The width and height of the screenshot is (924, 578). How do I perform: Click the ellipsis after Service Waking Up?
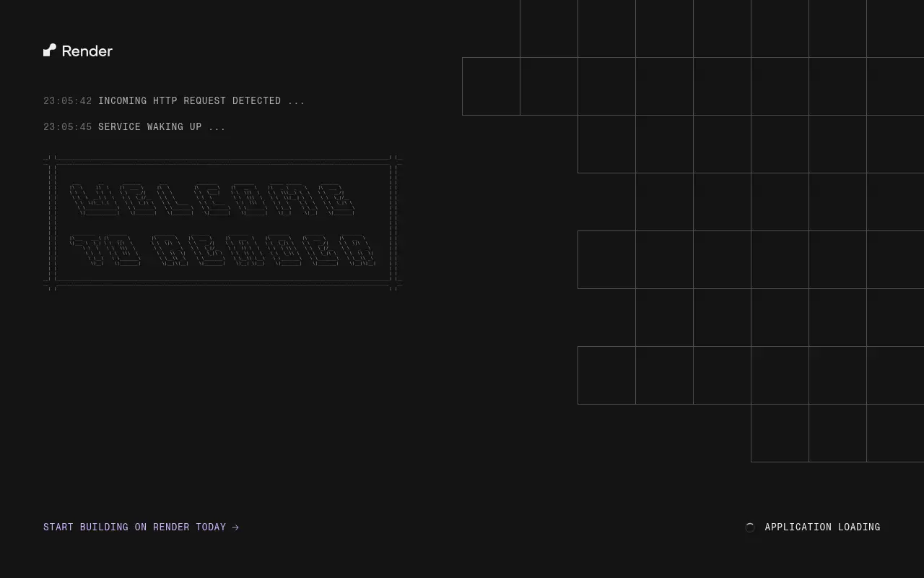(x=217, y=127)
